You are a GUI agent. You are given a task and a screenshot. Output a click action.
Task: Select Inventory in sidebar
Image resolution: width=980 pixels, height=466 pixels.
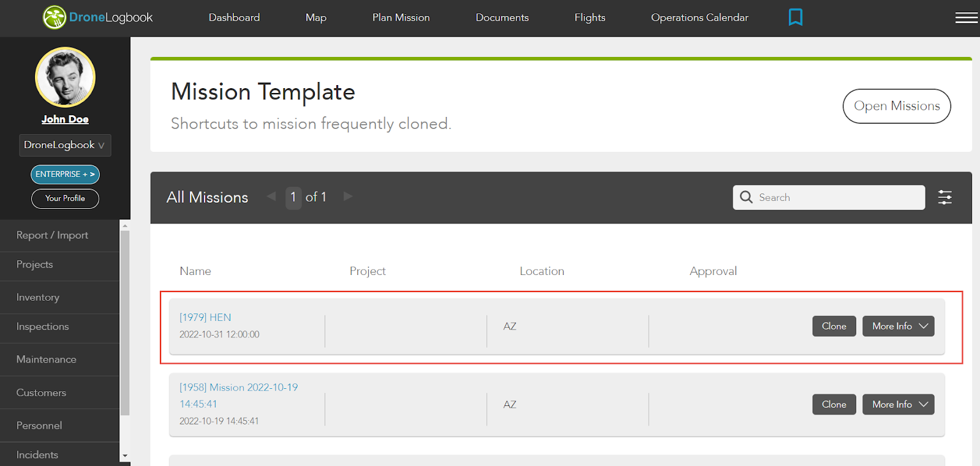coord(59,298)
